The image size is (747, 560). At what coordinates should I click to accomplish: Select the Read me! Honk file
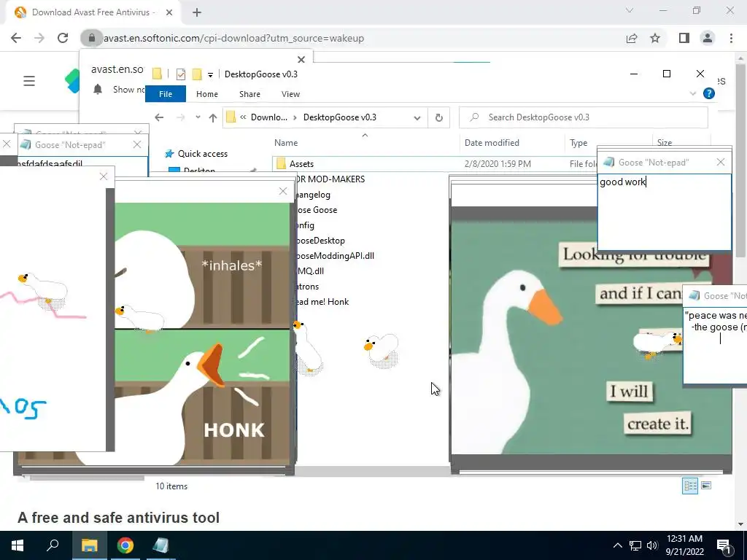(322, 302)
